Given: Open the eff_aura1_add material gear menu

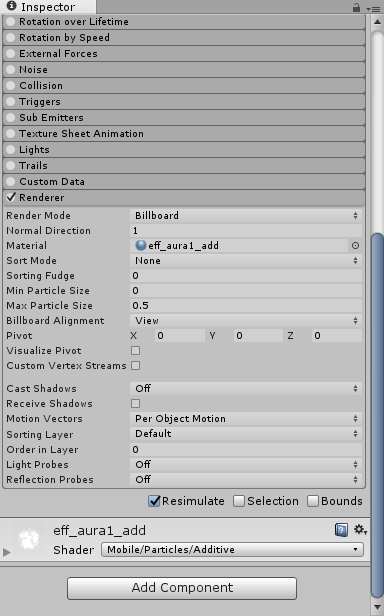Looking at the screenshot, I should click(360, 530).
